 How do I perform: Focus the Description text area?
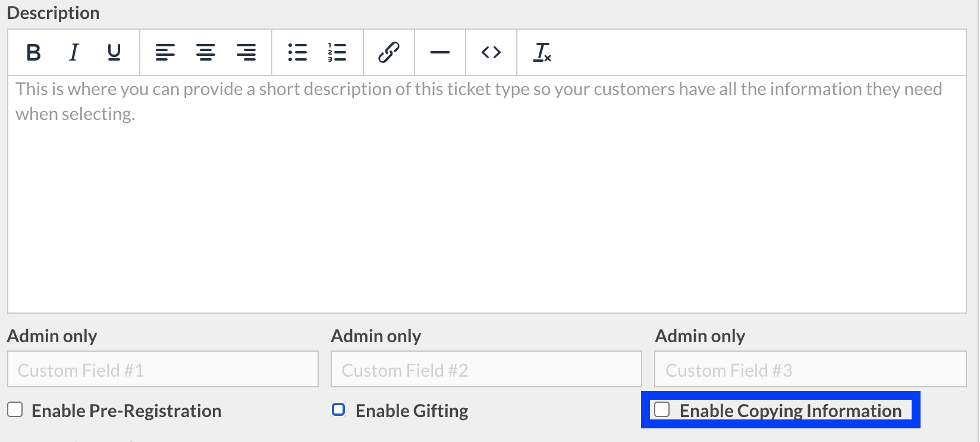click(487, 194)
